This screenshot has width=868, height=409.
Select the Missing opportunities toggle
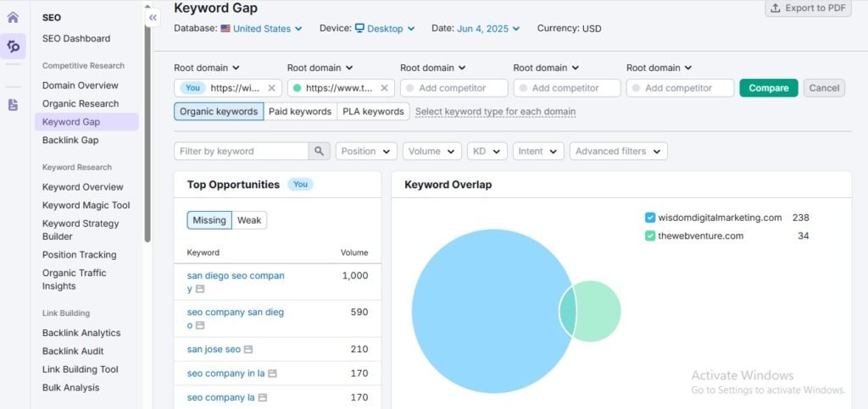209,220
